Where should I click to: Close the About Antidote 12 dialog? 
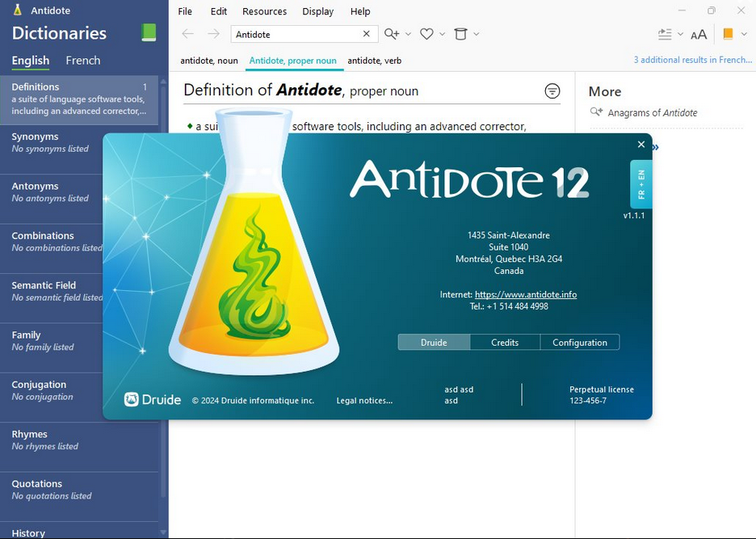click(641, 145)
